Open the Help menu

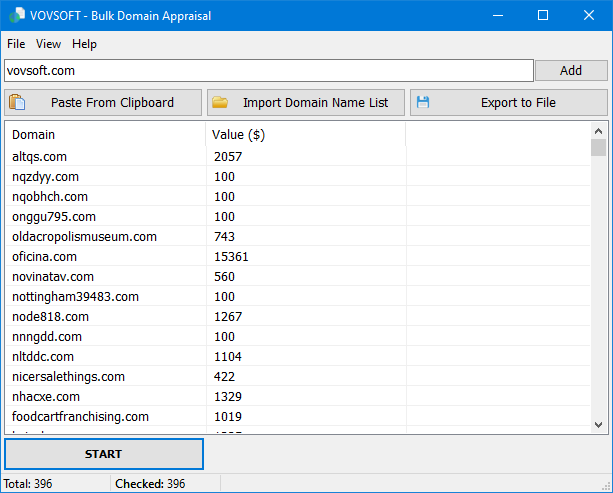coord(84,44)
